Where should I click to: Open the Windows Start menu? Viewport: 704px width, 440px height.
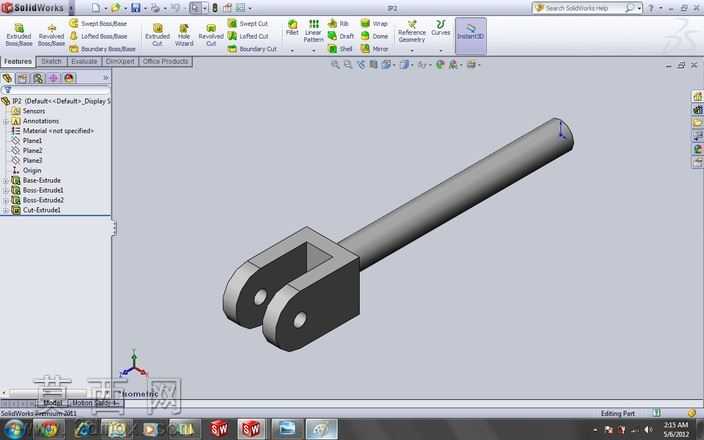tap(14, 429)
